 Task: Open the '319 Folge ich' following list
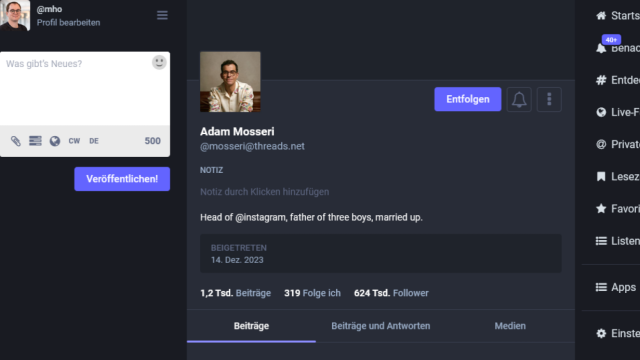(x=312, y=293)
